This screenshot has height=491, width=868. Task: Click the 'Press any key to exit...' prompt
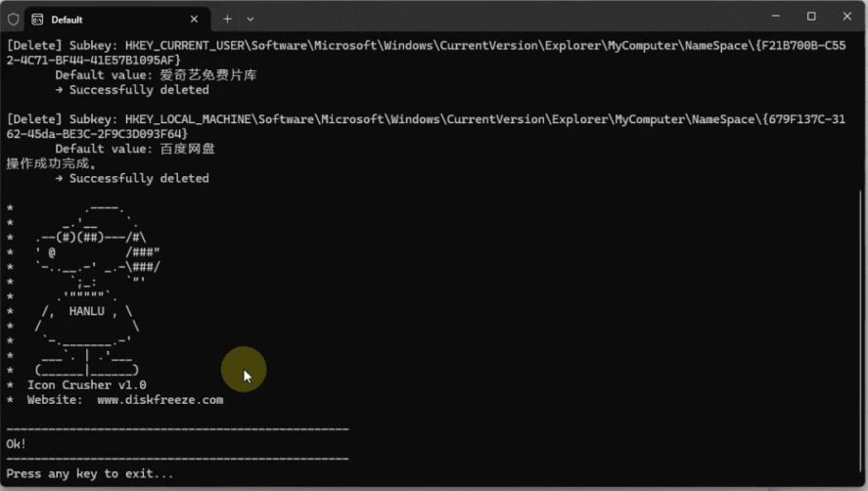90,473
